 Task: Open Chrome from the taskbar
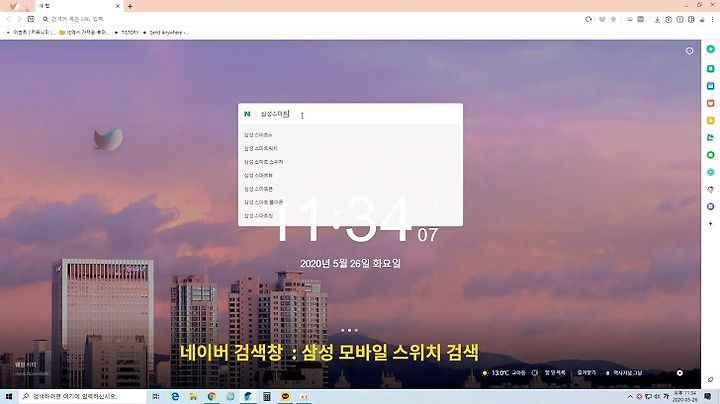pos(212,396)
